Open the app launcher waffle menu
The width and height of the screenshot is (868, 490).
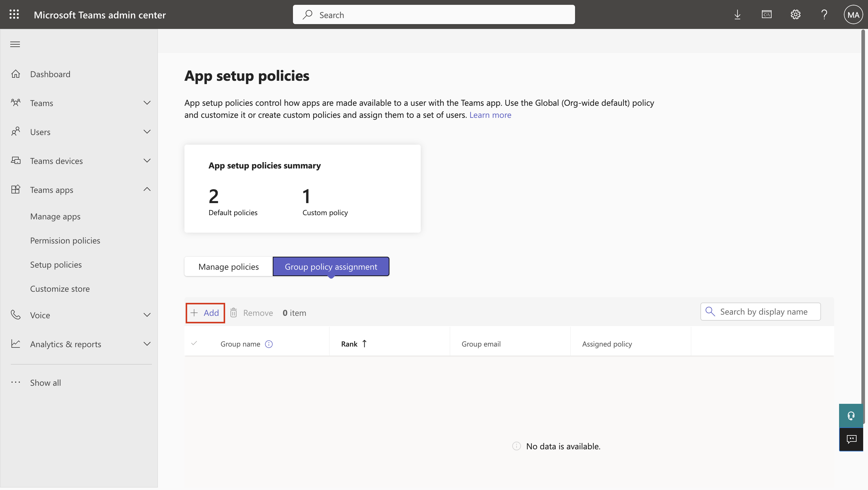point(14,14)
